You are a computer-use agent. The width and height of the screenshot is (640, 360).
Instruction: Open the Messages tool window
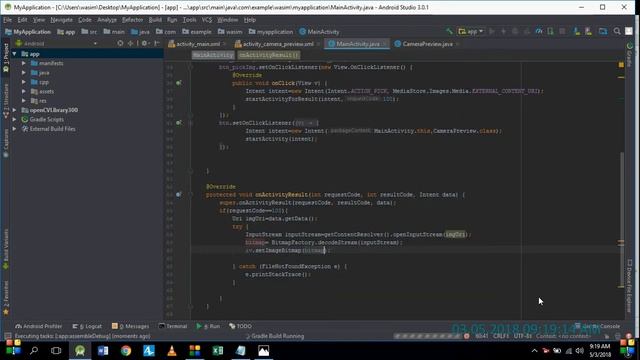131,326
